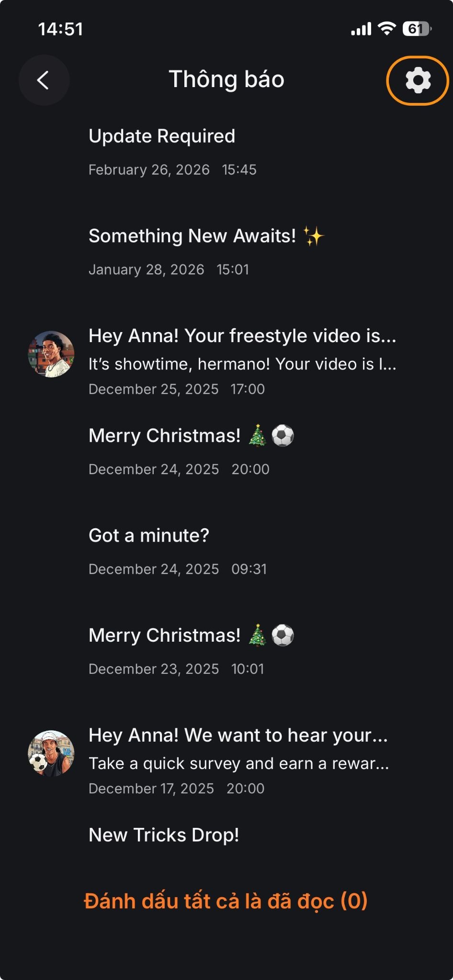Viewport: 453px width, 980px height.
Task: Tap 'Take a quick survey' preview text
Action: (x=238, y=764)
